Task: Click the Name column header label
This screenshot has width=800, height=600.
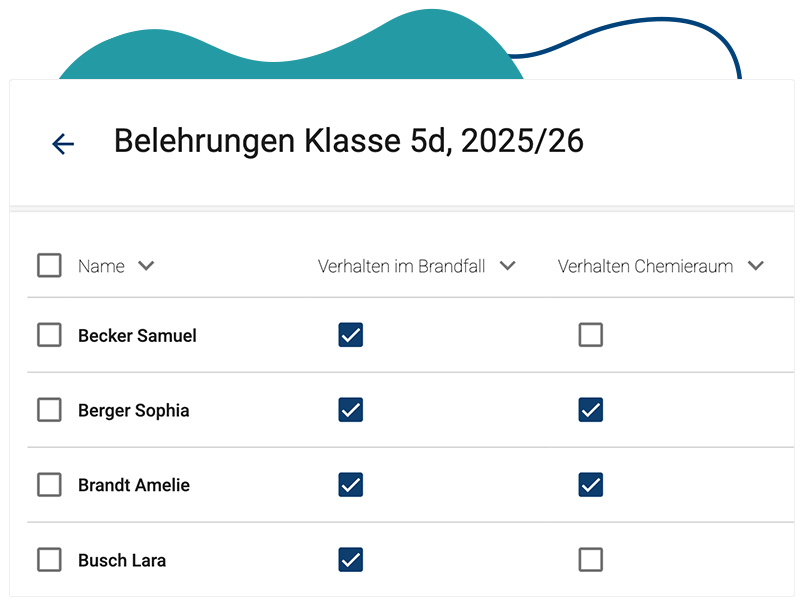Action: coord(101,266)
